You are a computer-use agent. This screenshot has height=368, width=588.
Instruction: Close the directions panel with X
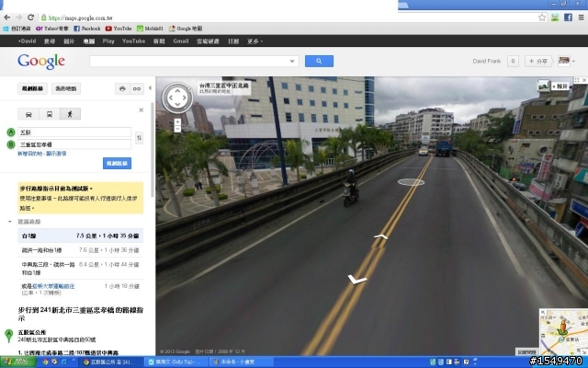[141, 110]
